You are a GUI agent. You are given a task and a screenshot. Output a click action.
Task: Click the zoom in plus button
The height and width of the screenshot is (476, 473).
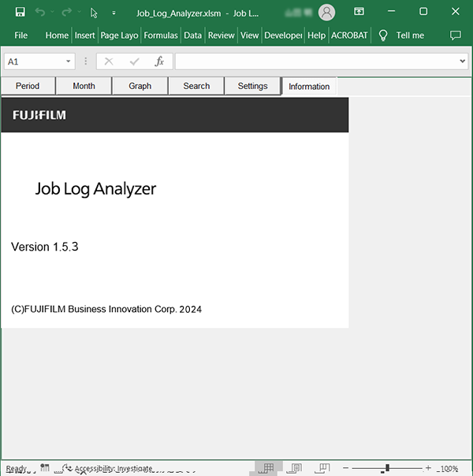[428, 468]
